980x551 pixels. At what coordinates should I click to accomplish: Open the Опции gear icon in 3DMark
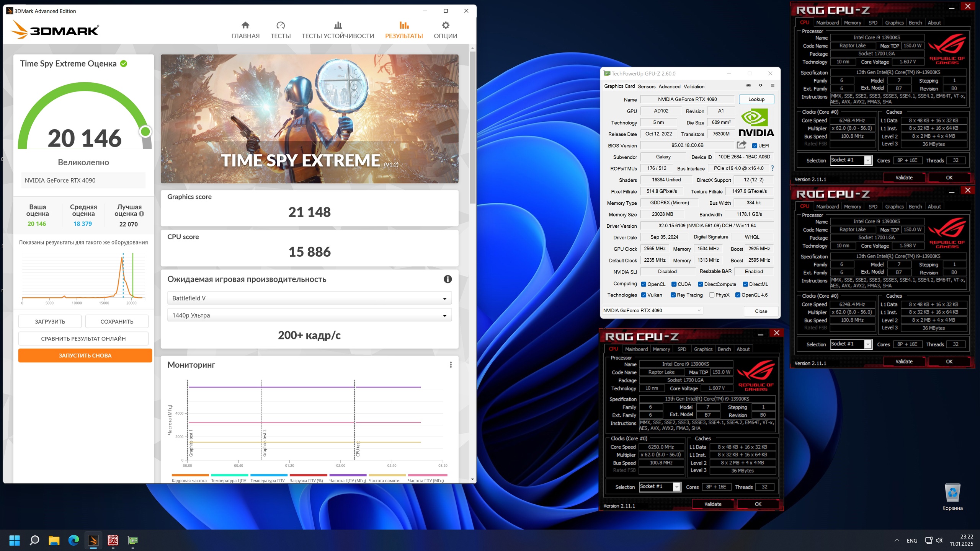446,25
